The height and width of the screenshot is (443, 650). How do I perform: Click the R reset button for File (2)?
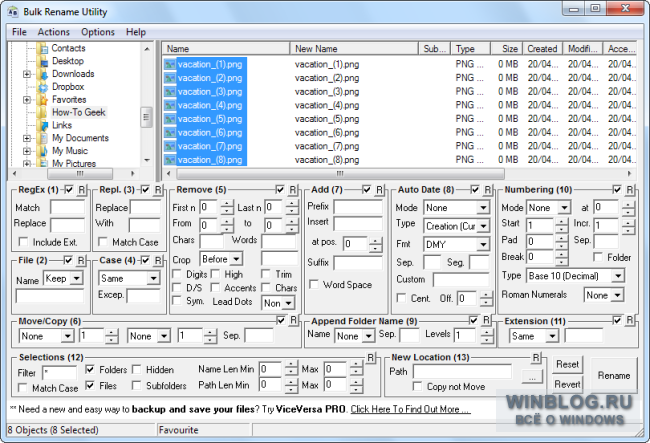pyautogui.click(x=81, y=260)
